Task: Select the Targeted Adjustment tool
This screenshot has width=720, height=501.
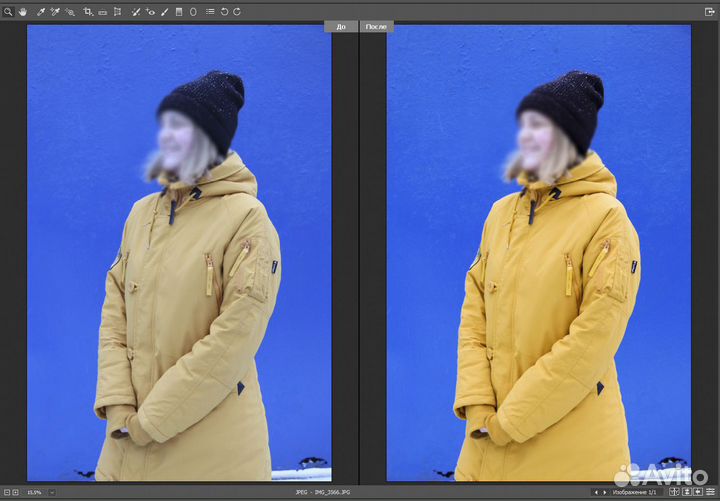Action: coord(70,12)
